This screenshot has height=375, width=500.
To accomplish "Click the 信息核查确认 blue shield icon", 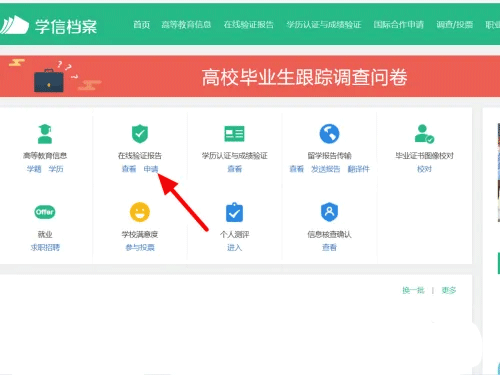I will (329, 212).
